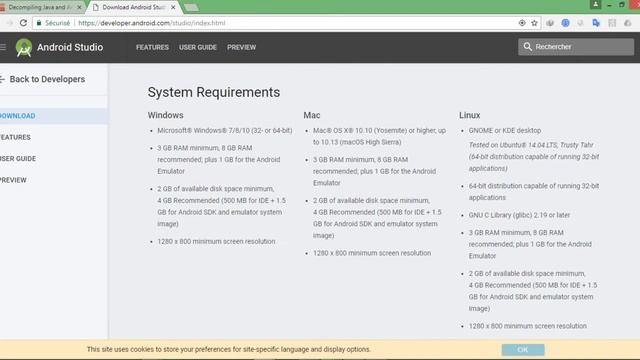Viewport: 640px width, 360px height.
Task: Open the hamburger menu icon
Action: pos(3,47)
